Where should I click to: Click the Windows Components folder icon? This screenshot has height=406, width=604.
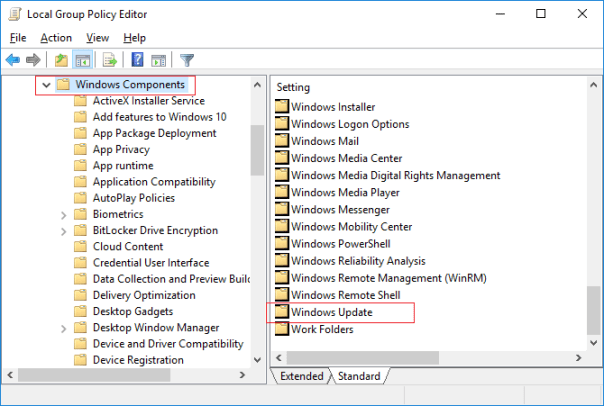[63, 84]
